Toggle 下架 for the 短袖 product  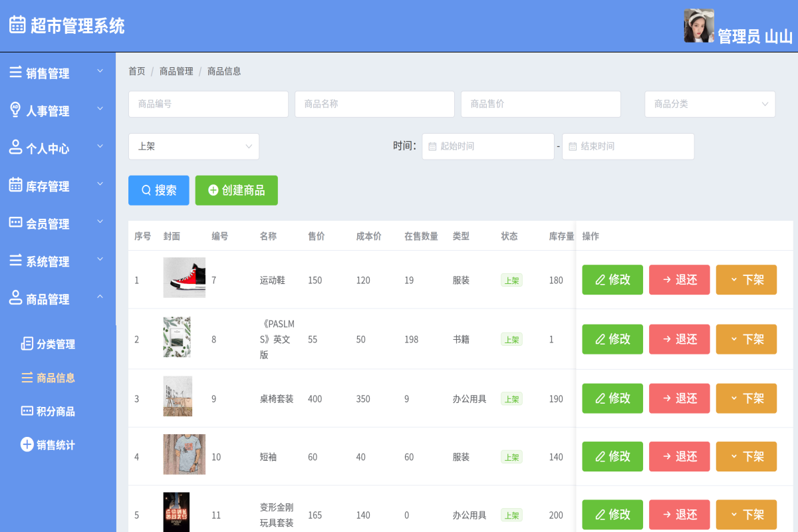(746, 456)
